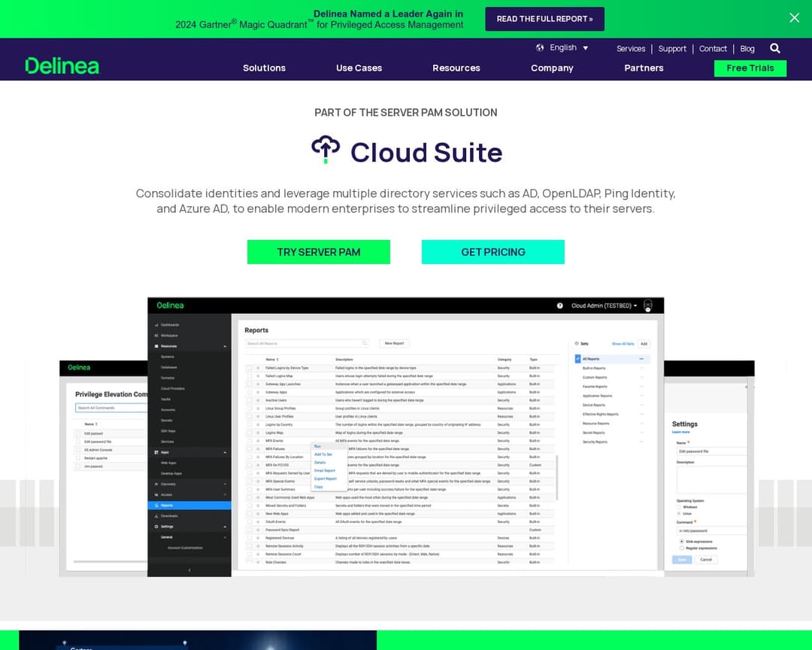Click the Resources icon in product sidebar

(156, 346)
